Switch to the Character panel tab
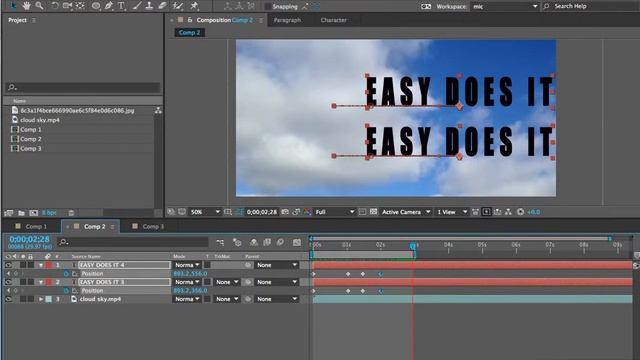Screen dimensions: 640x360 coord(333,20)
